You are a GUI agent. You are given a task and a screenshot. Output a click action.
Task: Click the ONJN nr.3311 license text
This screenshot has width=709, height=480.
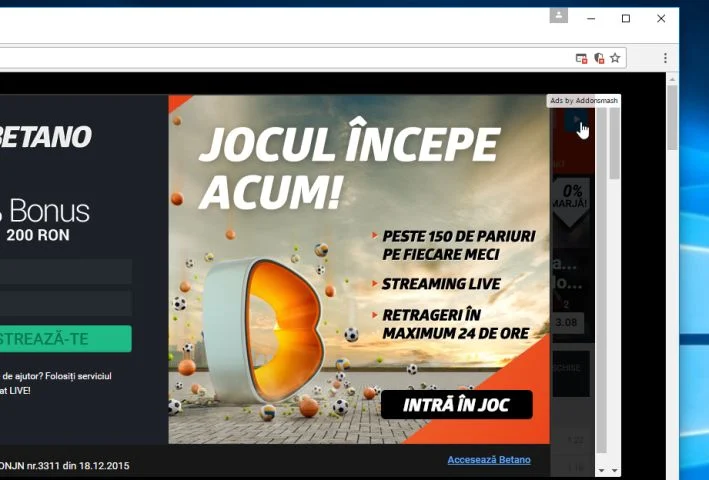(65, 466)
